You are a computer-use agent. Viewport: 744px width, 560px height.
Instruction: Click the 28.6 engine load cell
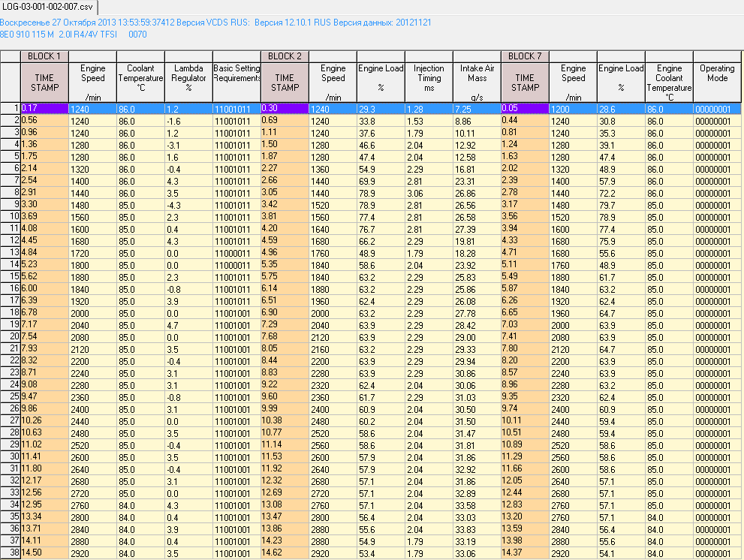tap(621, 109)
